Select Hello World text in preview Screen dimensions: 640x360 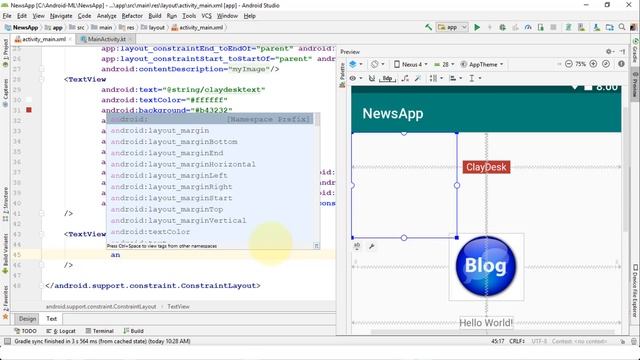[486, 323]
